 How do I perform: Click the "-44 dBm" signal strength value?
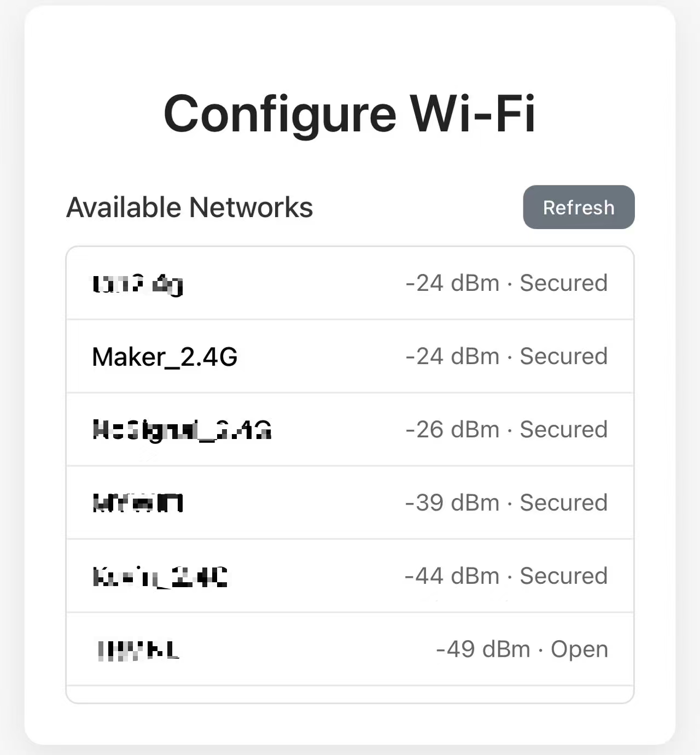(x=452, y=576)
